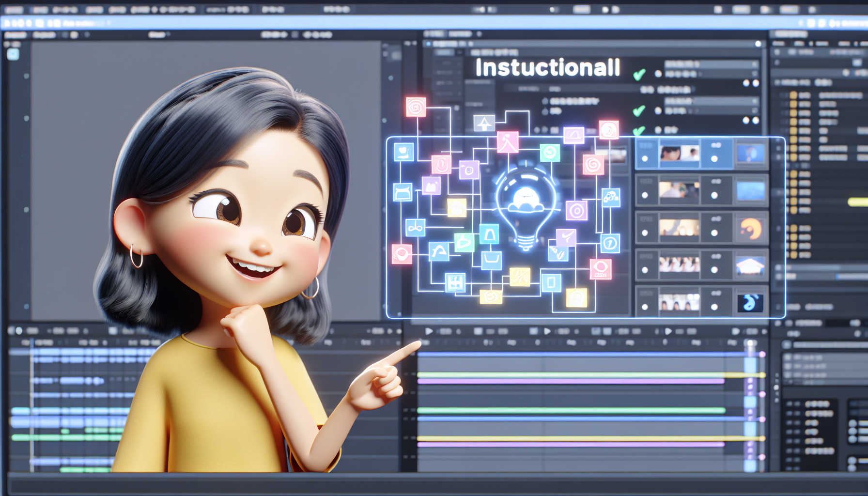868x496 pixels.
Task: Select the green circular swirl node icon
Action: click(x=550, y=153)
